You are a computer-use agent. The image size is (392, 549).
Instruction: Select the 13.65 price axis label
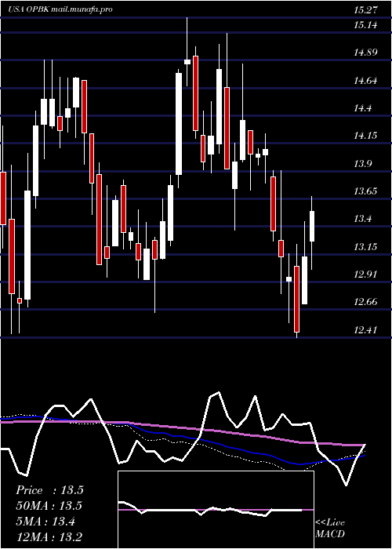365,191
